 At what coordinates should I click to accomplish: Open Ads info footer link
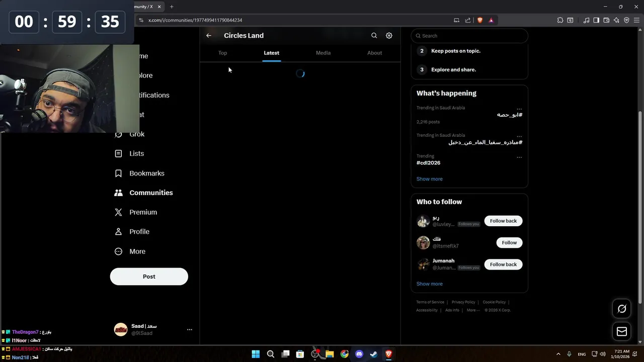click(452, 310)
